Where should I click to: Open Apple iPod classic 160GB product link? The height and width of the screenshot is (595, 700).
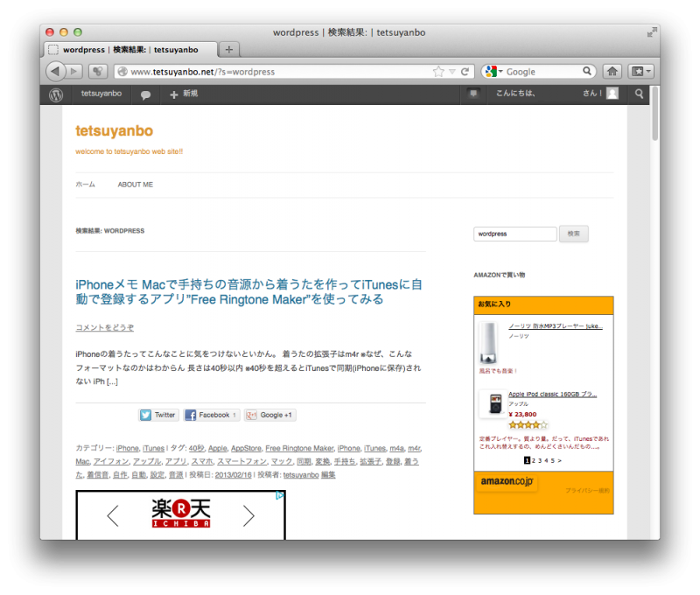click(x=553, y=394)
